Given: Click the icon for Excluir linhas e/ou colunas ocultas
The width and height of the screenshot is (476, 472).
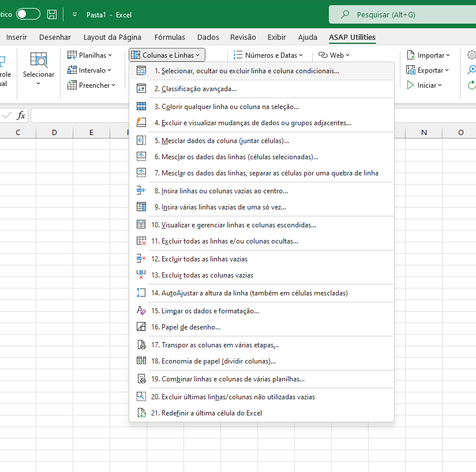Looking at the screenshot, I should (141, 241).
